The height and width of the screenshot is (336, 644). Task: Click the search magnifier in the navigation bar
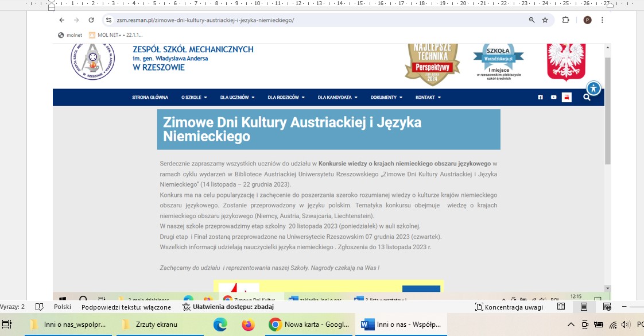pyautogui.click(x=587, y=98)
